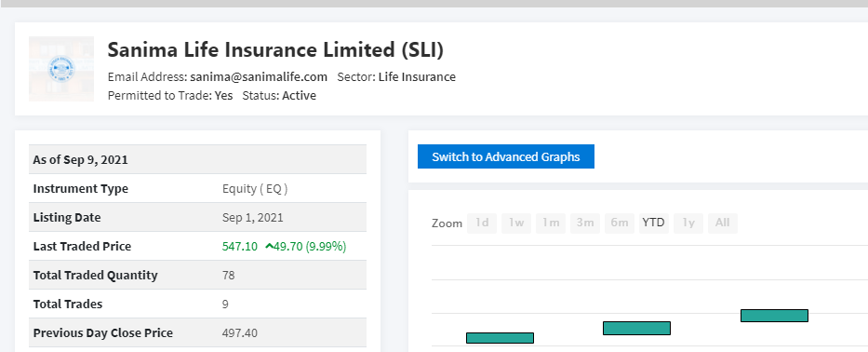Image resolution: width=868 pixels, height=352 pixels.
Task: Click the green up-arrow price change icon
Action: click(270, 246)
